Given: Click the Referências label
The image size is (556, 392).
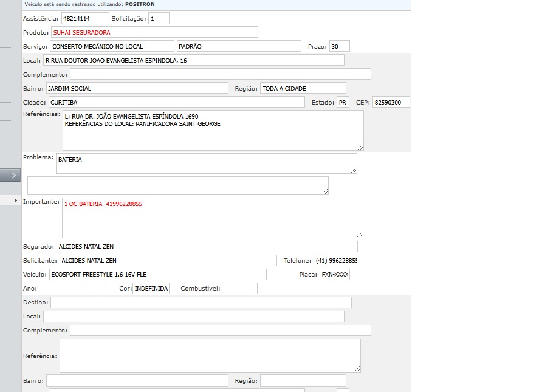Looking at the screenshot, I should click(41, 114).
